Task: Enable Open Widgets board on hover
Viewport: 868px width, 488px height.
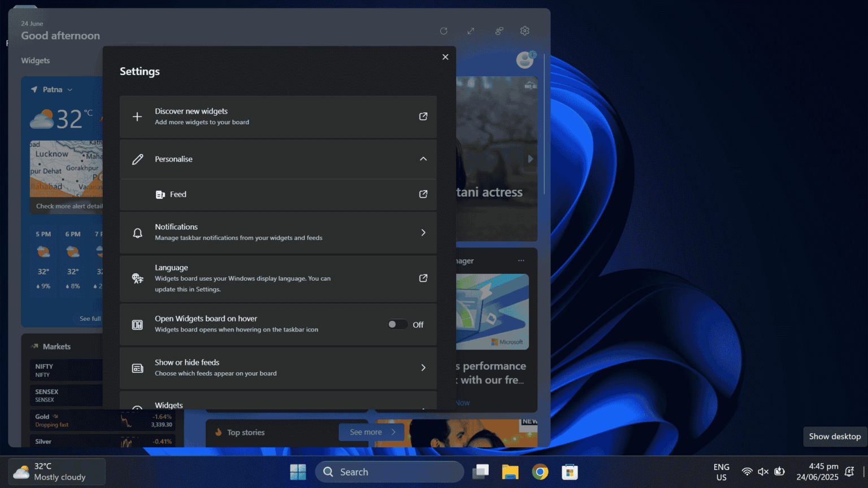Action: [x=397, y=324]
